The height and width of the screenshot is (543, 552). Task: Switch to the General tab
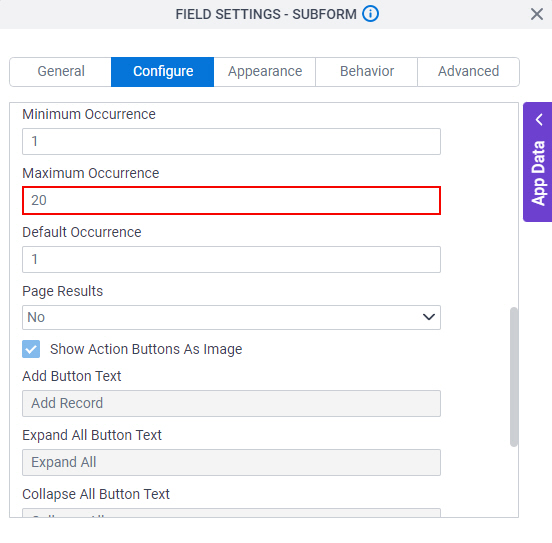pyautogui.click(x=61, y=71)
